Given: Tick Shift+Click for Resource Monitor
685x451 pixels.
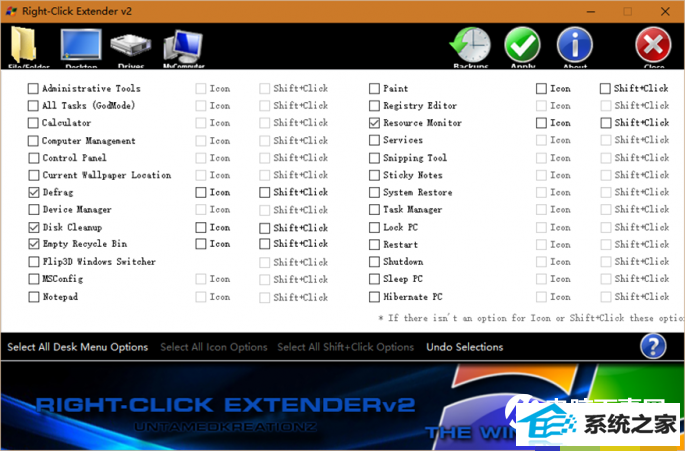Looking at the screenshot, I should [605, 123].
